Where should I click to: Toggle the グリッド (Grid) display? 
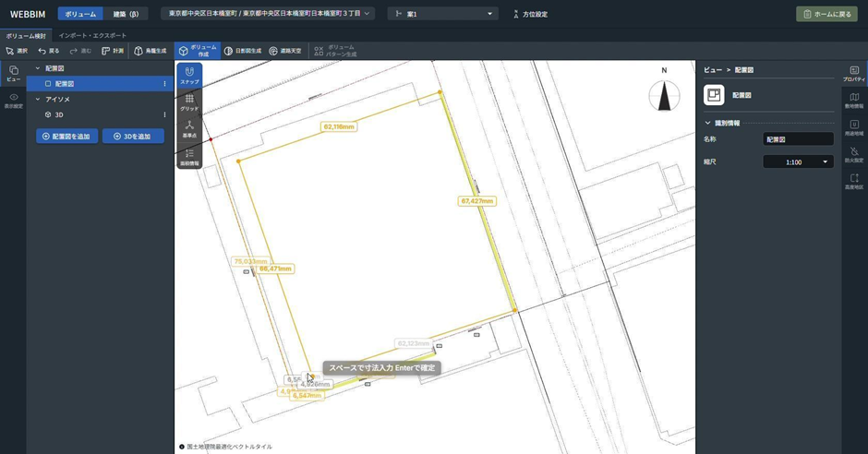189,102
